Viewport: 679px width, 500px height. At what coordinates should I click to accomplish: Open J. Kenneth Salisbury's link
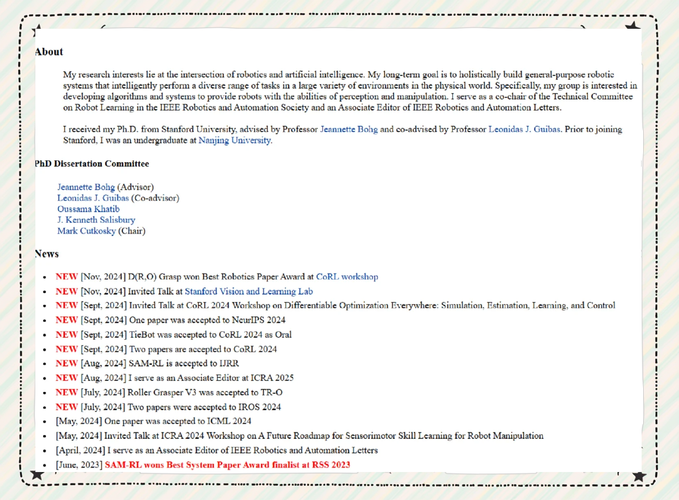(96, 220)
